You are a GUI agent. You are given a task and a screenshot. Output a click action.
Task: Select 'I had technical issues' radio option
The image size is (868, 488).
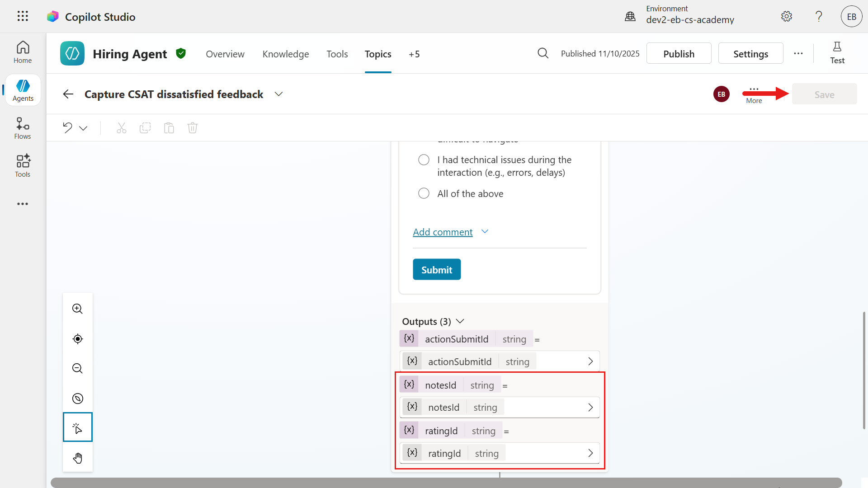424,160
